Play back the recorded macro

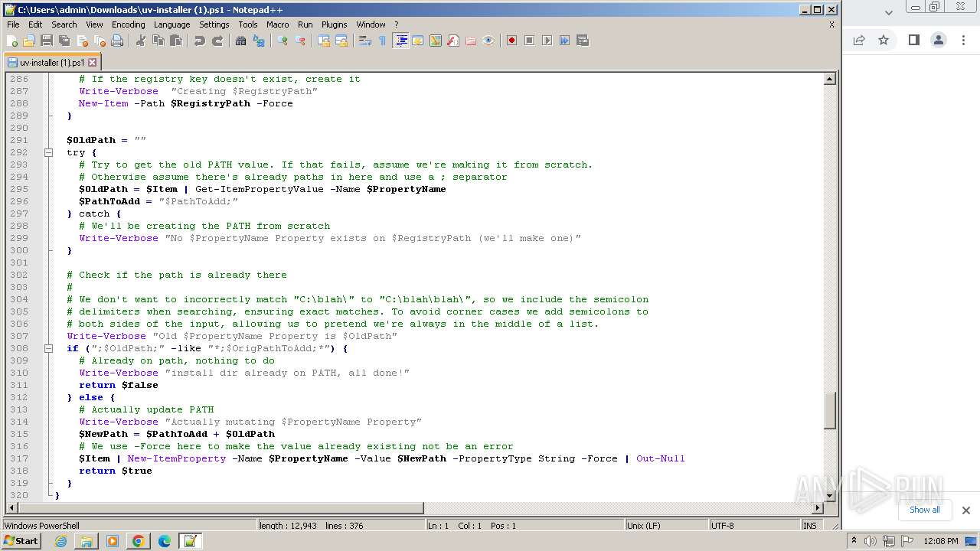(547, 41)
